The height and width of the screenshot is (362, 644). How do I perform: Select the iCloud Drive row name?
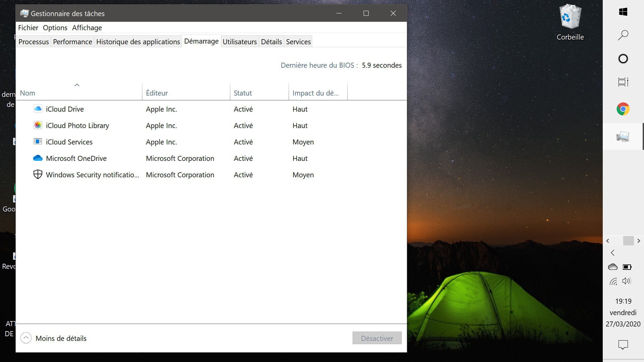65,109
